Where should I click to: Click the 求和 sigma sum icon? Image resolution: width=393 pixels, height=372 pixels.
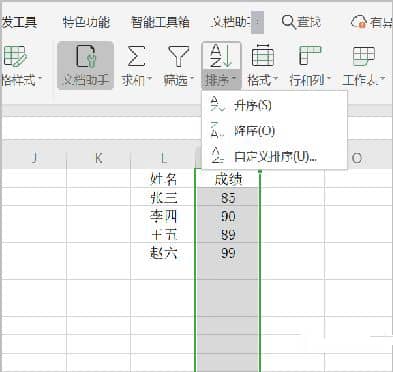(x=136, y=56)
